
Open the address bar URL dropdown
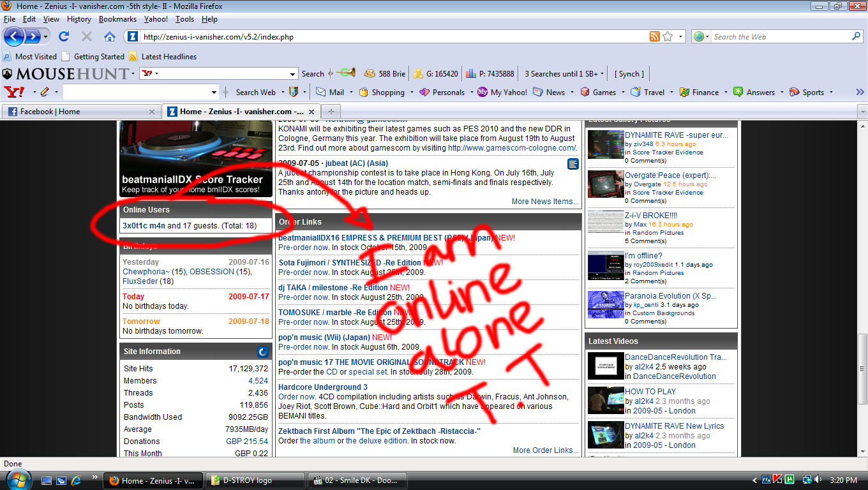(x=681, y=36)
